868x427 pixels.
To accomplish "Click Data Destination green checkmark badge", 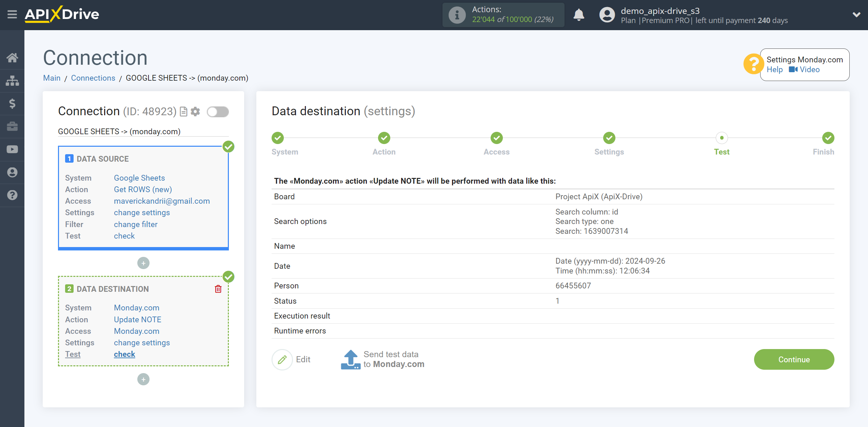I will (x=229, y=277).
